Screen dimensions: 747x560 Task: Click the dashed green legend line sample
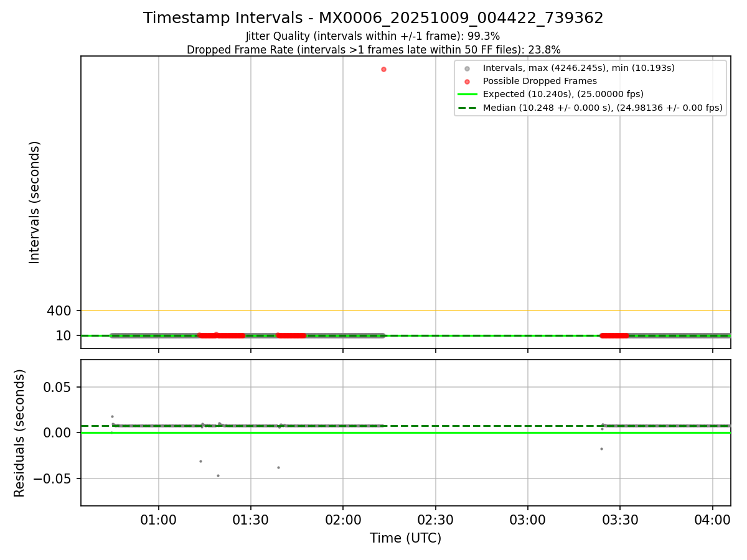(x=467, y=108)
